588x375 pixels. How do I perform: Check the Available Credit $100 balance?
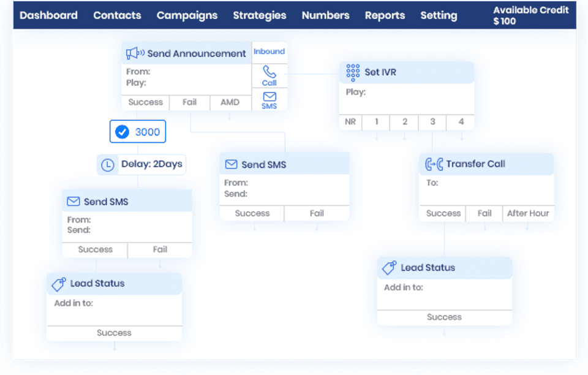coord(530,15)
